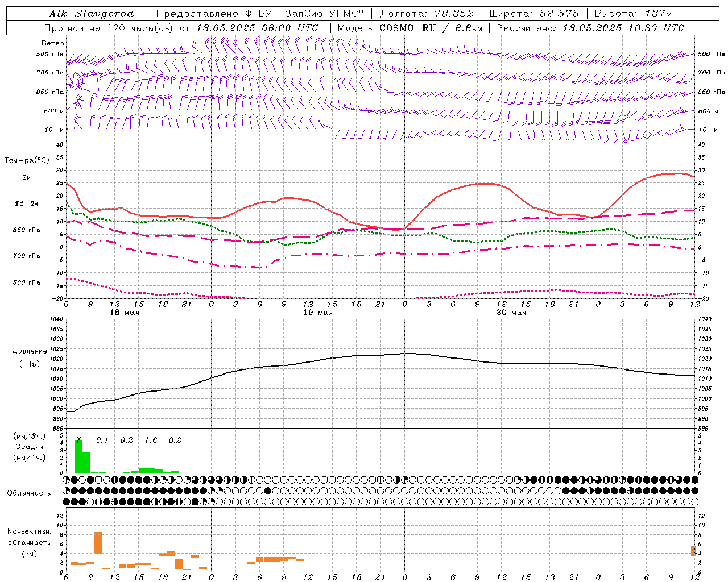Click the 500 гПа temperature legend entry

(x=26, y=282)
